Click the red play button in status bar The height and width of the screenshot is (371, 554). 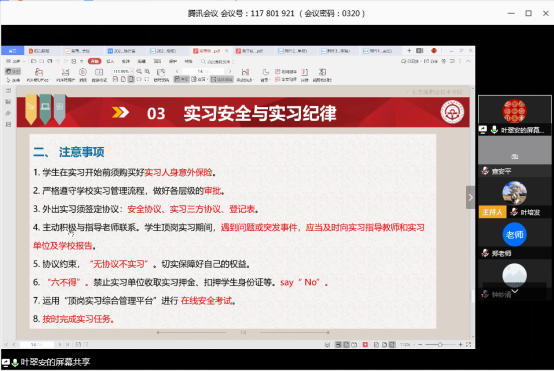(365, 344)
